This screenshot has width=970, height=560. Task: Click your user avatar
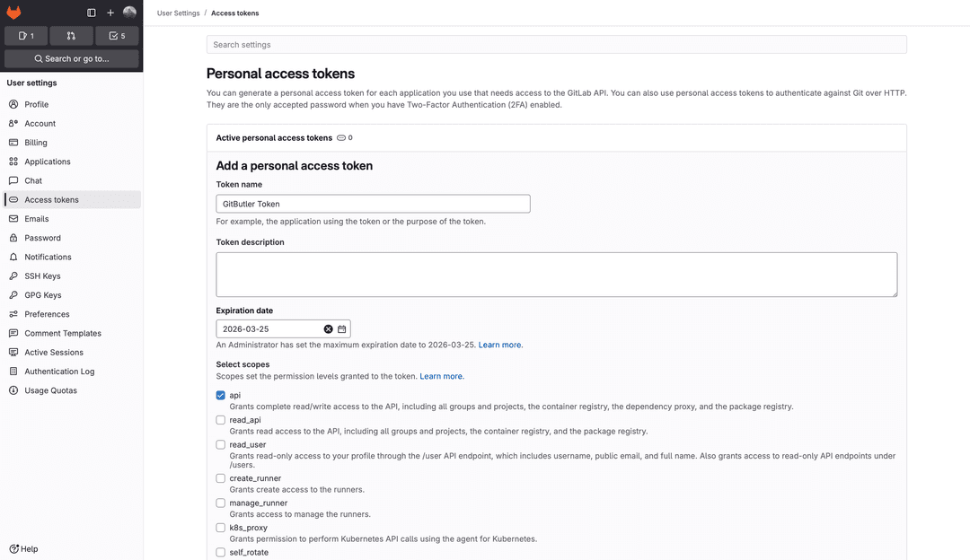pyautogui.click(x=129, y=13)
